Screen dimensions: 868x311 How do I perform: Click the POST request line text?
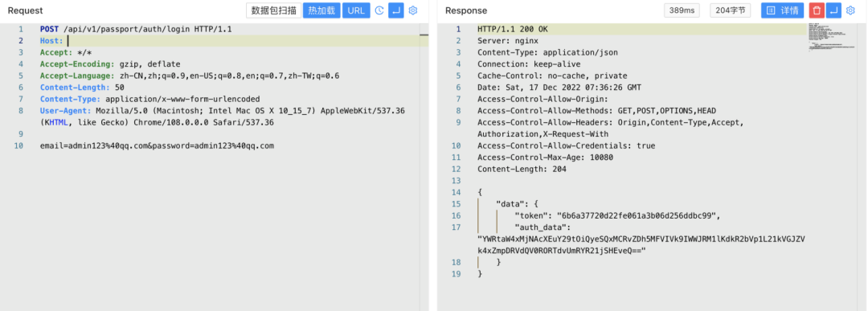[136, 29]
